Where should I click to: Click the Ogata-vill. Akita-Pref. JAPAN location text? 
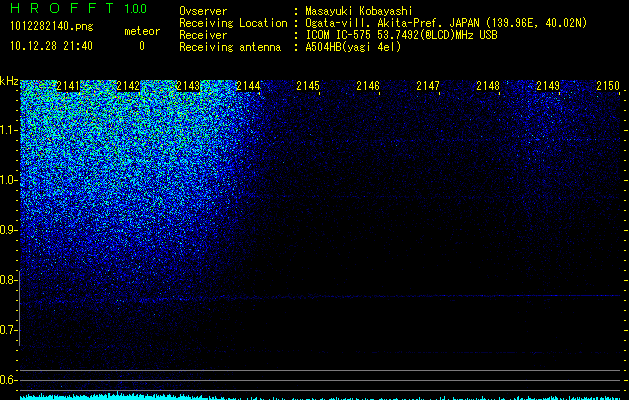coord(446,23)
